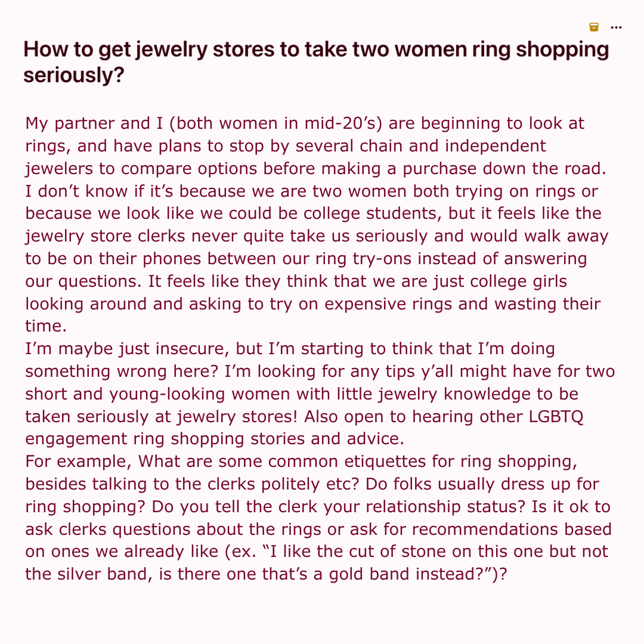Click the line "engagement ring shopping stories and advice."
This screenshot has height=644, width=644.
[x=215, y=439]
